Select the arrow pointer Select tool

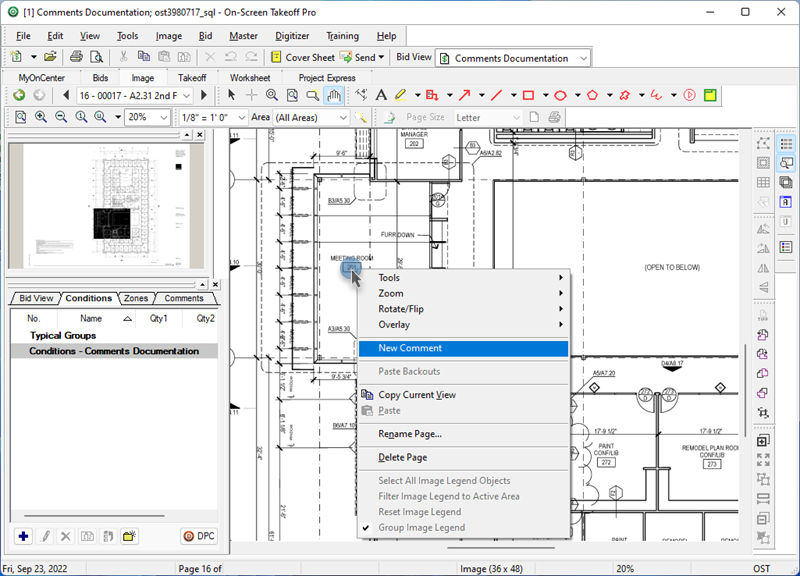click(231, 95)
